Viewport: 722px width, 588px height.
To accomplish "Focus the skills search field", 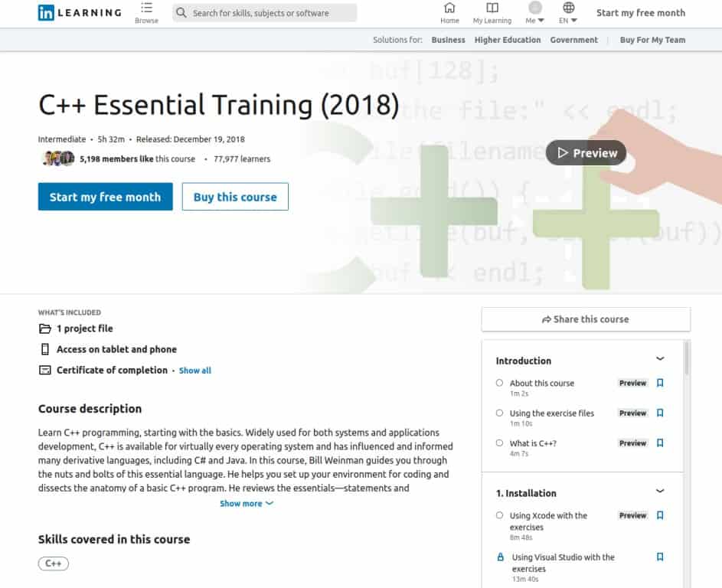I will click(265, 13).
